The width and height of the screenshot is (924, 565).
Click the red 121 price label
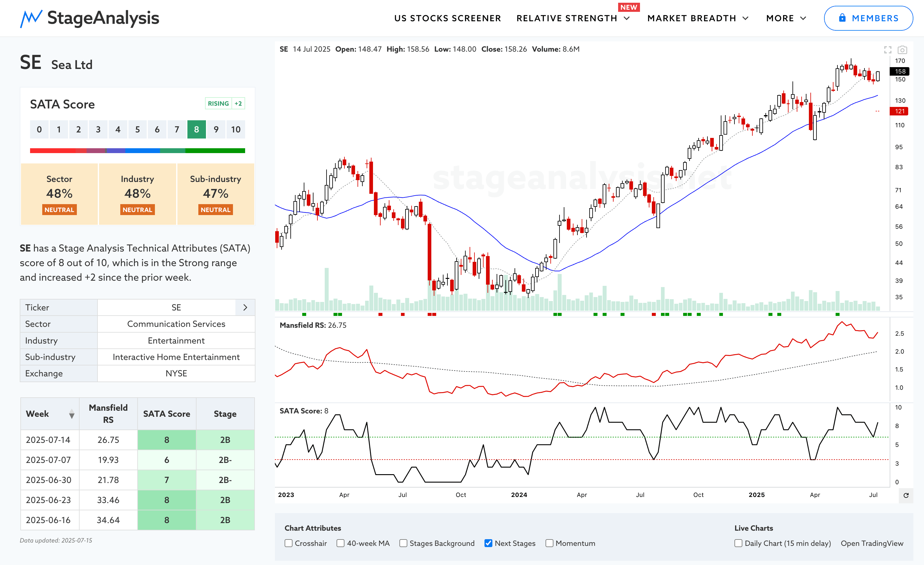click(x=899, y=111)
